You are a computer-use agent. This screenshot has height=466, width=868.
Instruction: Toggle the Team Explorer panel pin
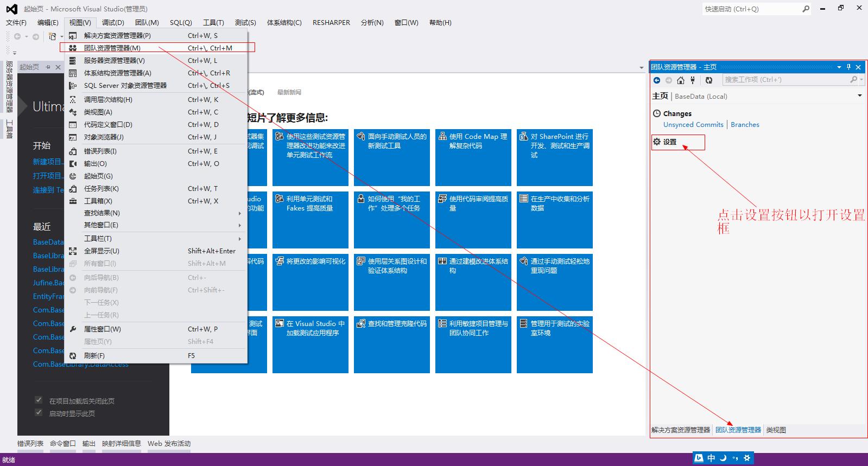point(849,67)
